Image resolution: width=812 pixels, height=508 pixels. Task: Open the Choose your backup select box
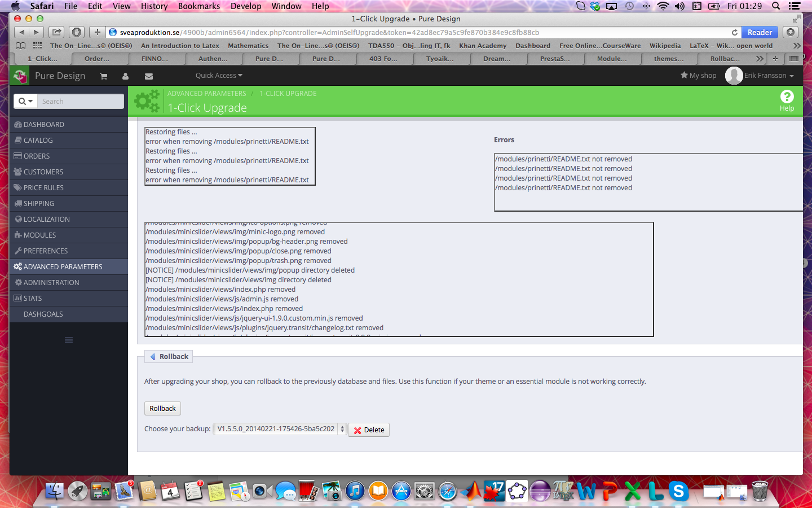pyautogui.click(x=280, y=429)
